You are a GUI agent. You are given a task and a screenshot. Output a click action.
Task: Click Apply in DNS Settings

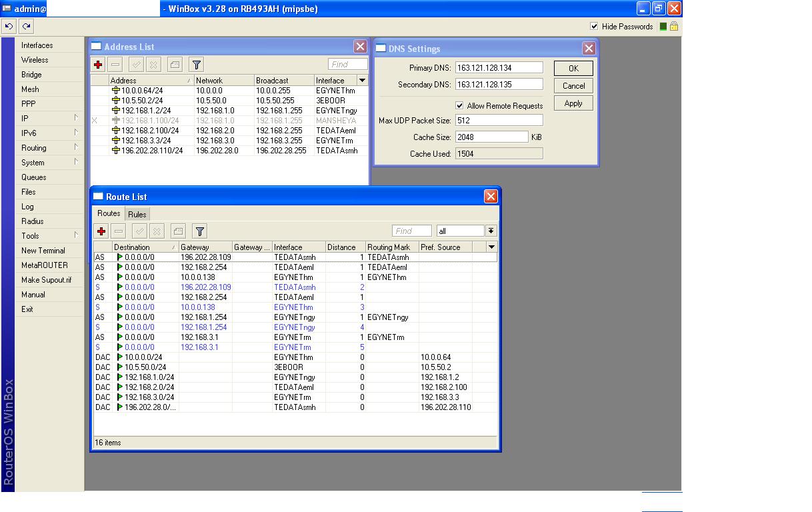pos(573,103)
